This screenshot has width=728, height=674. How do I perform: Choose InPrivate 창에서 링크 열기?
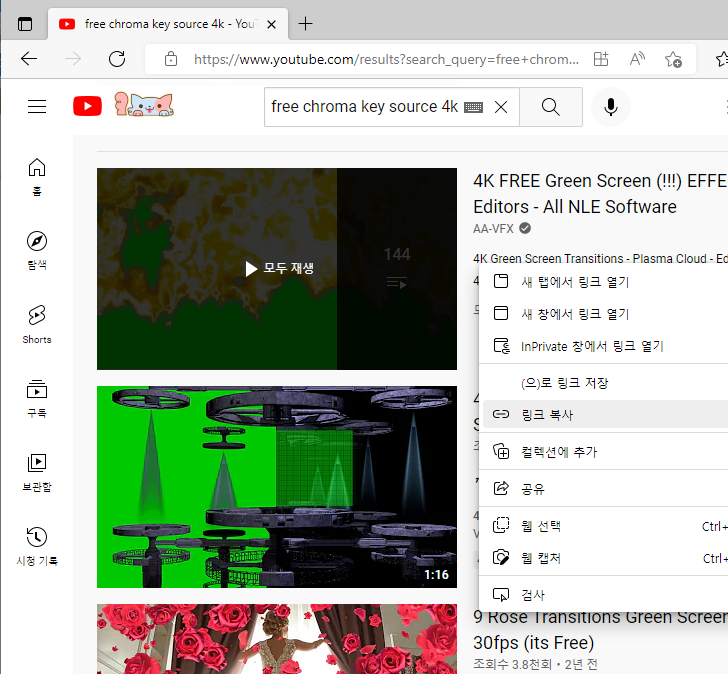coord(604,346)
